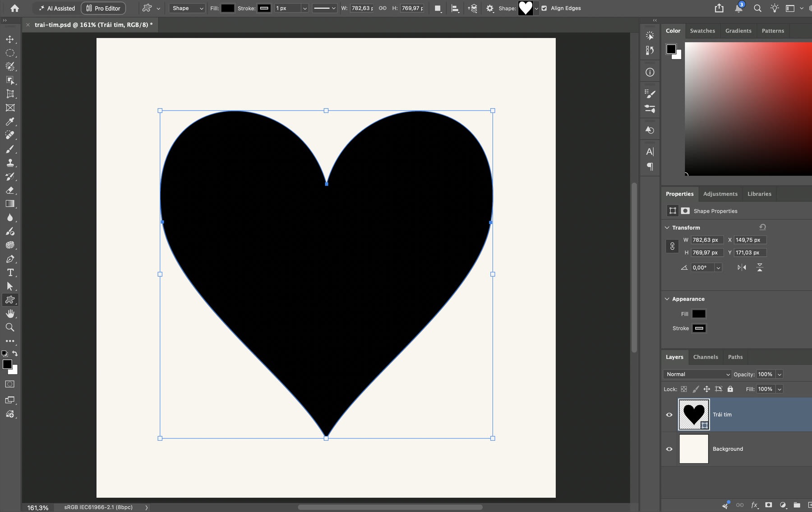Collapse the Transform section

[x=667, y=227]
